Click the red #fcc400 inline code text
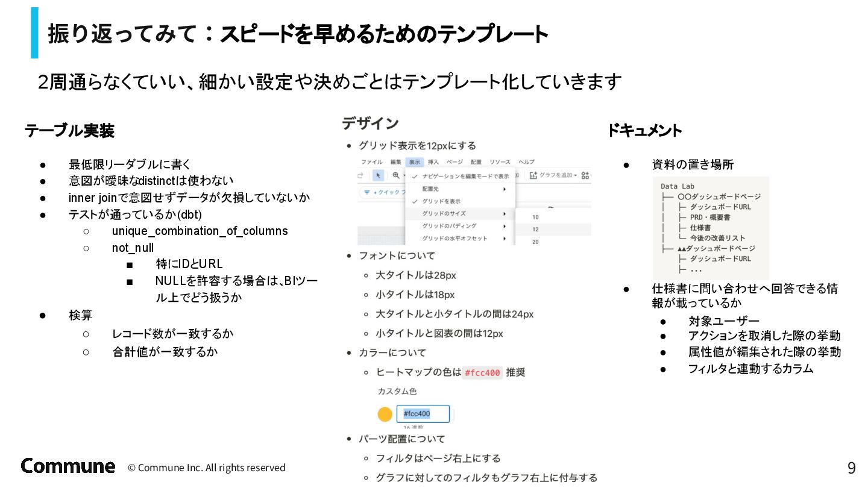868x488 pixels. click(x=482, y=373)
